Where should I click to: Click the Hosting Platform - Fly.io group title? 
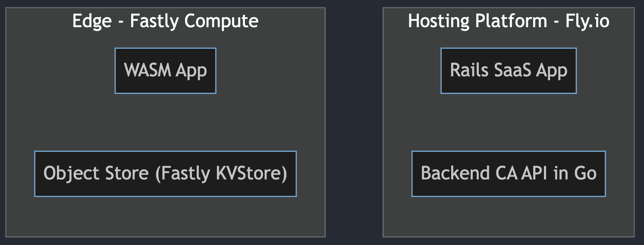pyautogui.click(x=508, y=21)
